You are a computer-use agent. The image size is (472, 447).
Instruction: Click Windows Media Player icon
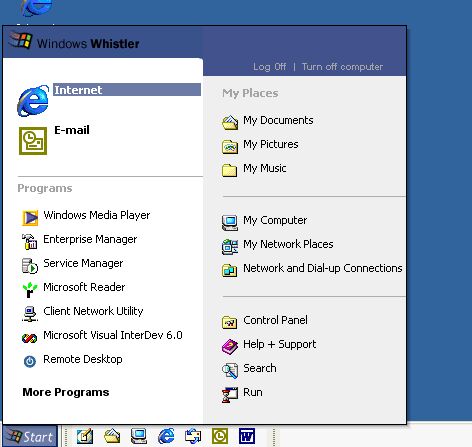tap(30, 218)
